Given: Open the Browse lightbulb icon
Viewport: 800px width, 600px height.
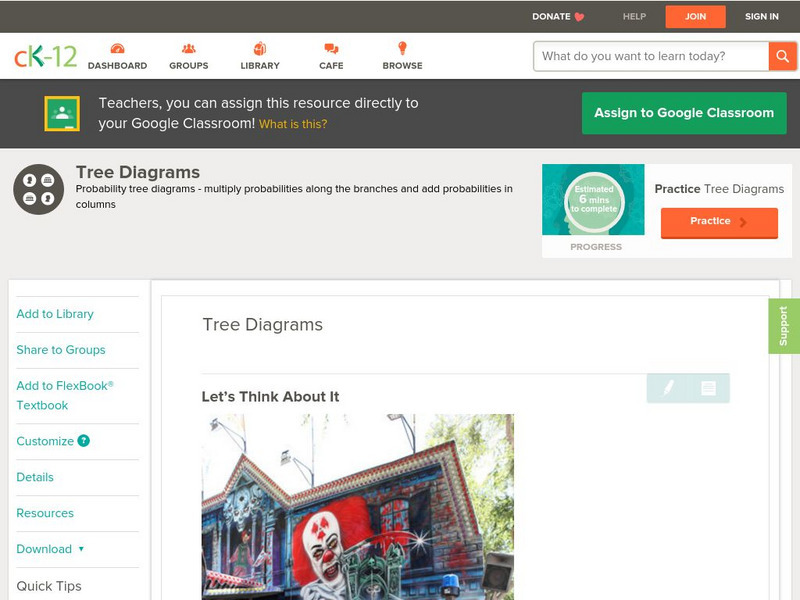Looking at the screenshot, I should click(x=402, y=48).
